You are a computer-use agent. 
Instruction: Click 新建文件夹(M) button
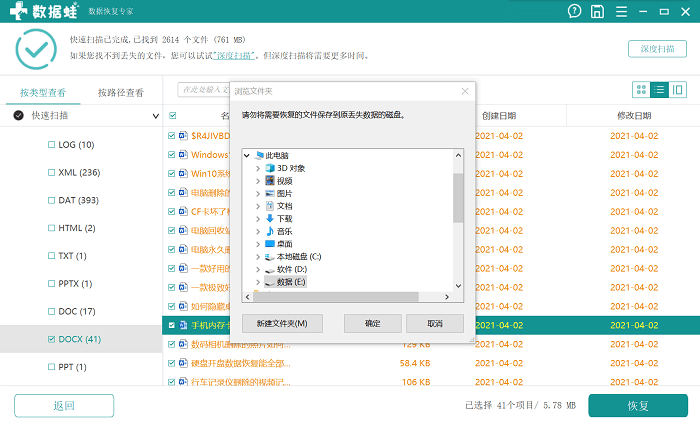point(282,323)
